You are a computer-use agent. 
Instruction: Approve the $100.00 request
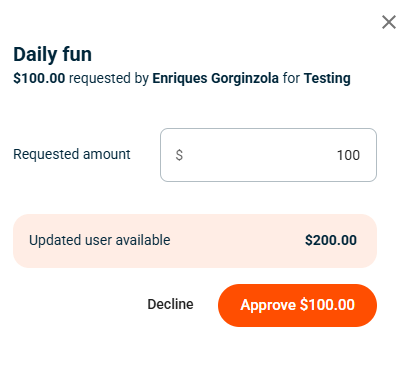pyautogui.click(x=297, y=305)
